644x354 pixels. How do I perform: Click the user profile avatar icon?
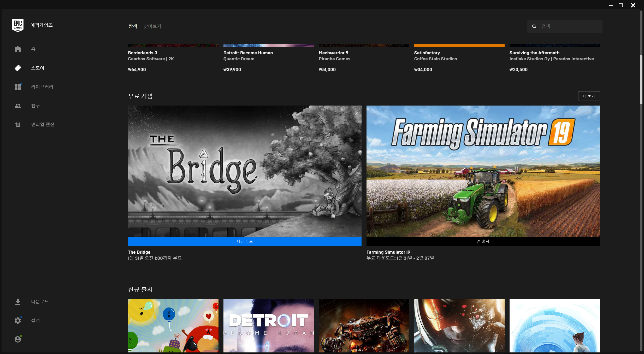coord(18,339)
